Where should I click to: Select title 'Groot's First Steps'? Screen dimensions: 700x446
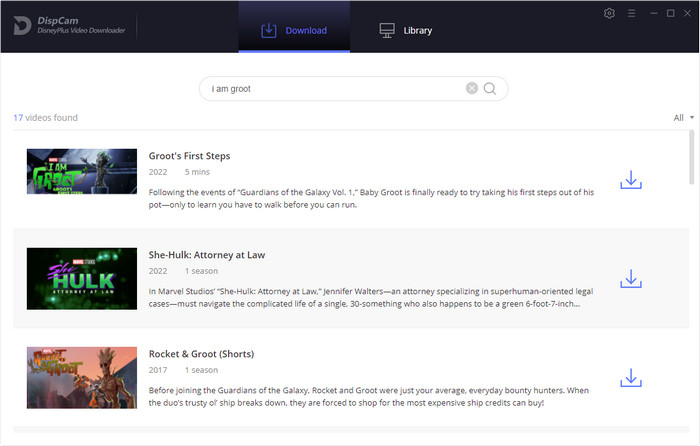pyautogui.click(x=189, y=156)
